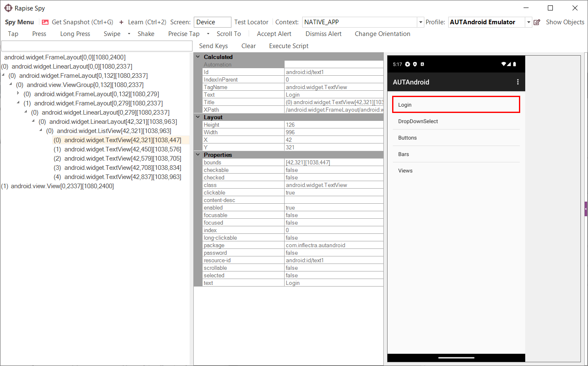Open the AUTAndroid three-dot overflow menu
The width and height of the screenshot is (588, 366).
coord(518,82)
